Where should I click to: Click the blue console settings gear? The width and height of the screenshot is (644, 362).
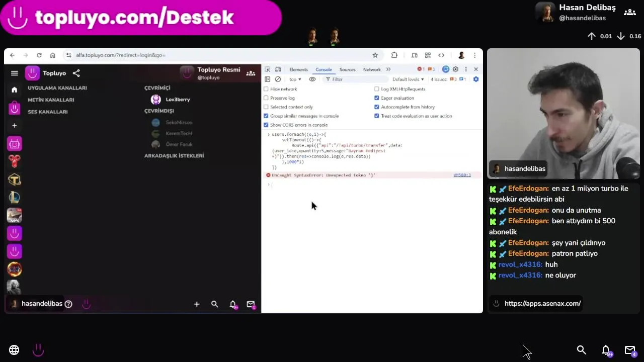pos(476,79)
